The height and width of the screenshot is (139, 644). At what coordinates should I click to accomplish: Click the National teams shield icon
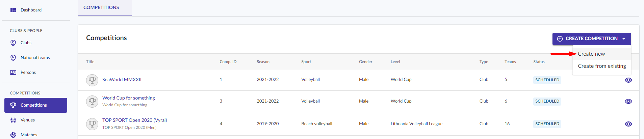point(13,58)
